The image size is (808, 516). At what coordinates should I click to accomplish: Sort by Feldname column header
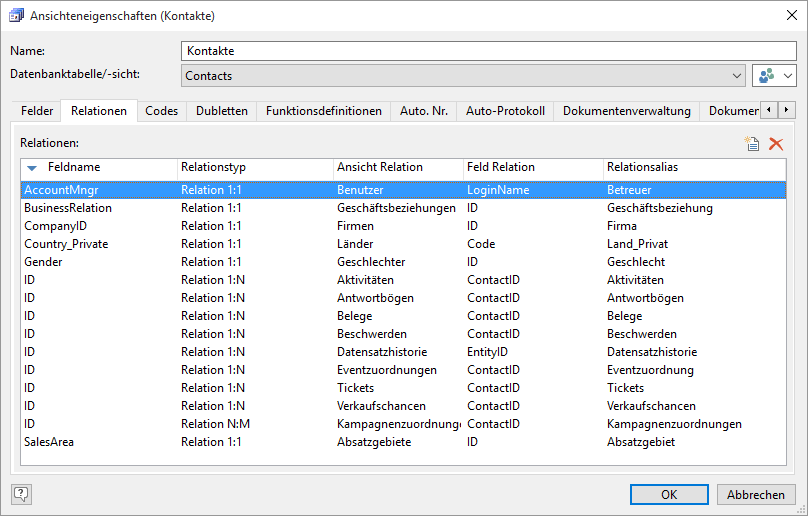click(x=74, y=167)
